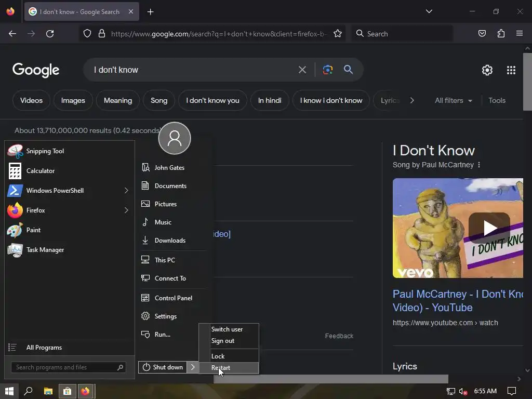Go back in Firefox history
532x399 pixels.
click(12, 34)
